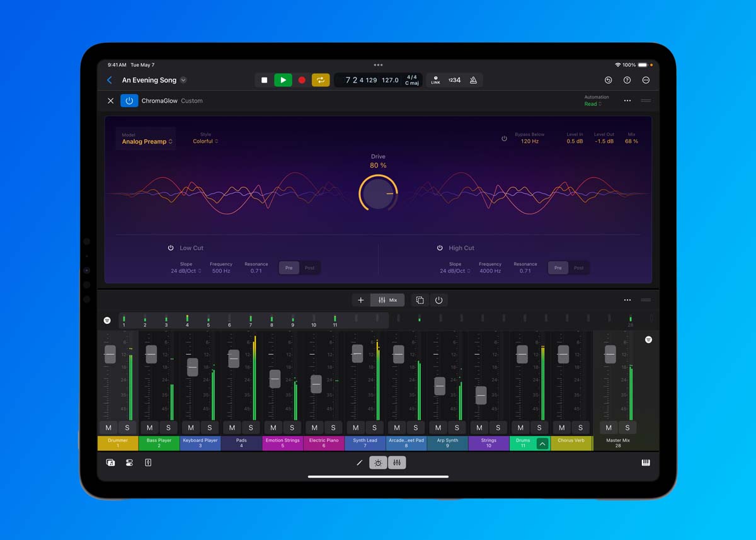Toggle the Bypass Below power button

(504, 139)
